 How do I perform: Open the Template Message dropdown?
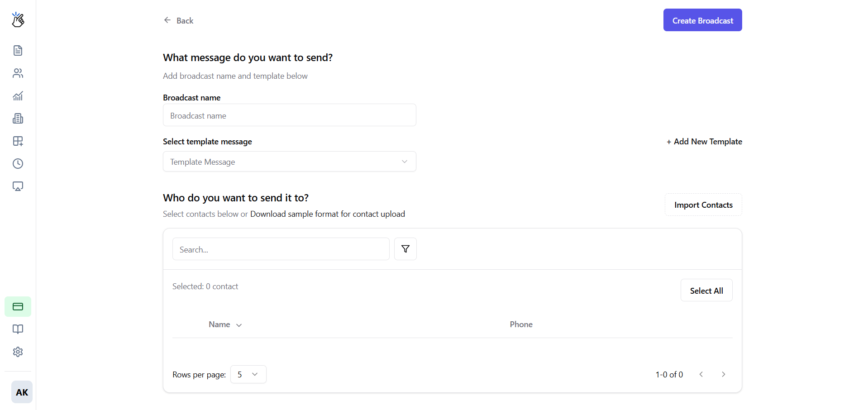coord(289,162)
